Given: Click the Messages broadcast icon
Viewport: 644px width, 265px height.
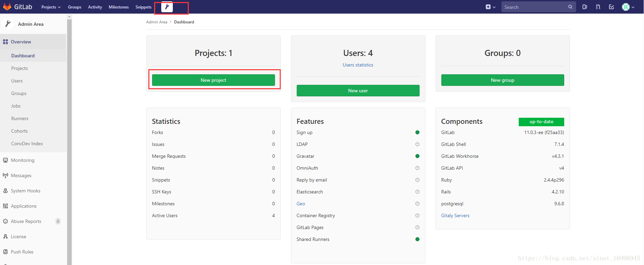Looking at the screenshot, I should click(5, 175).
